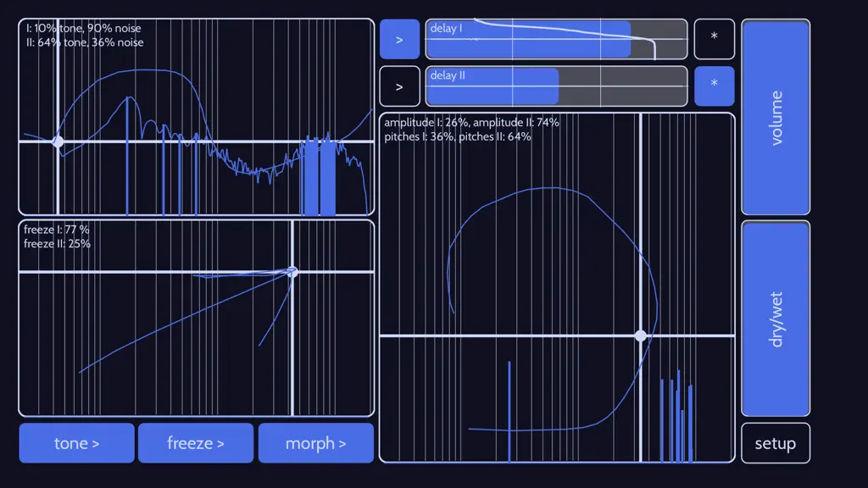Viewport: 868px width, 488px height.
Task: Open the tone > menu
Action: click(x=76, y=443)
